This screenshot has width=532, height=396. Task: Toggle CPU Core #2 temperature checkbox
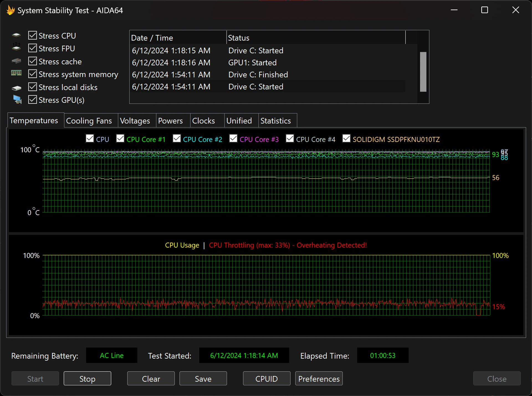[177, 138]
